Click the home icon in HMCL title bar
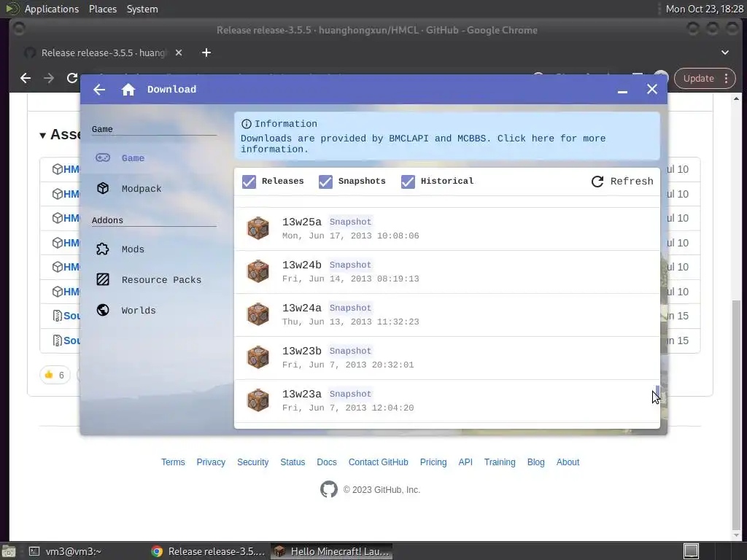The height and width of the screenshot is (560, 747). click(128, 90)
